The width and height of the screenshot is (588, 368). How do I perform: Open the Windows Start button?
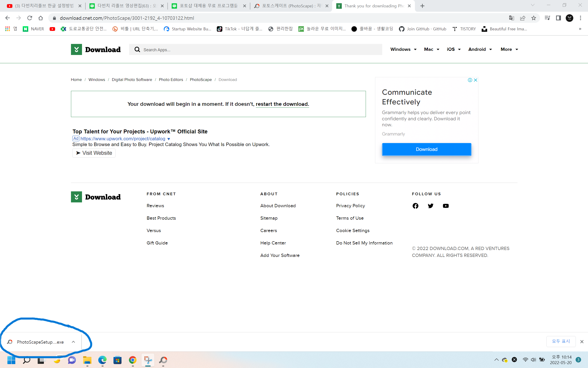tap(11, 360)
